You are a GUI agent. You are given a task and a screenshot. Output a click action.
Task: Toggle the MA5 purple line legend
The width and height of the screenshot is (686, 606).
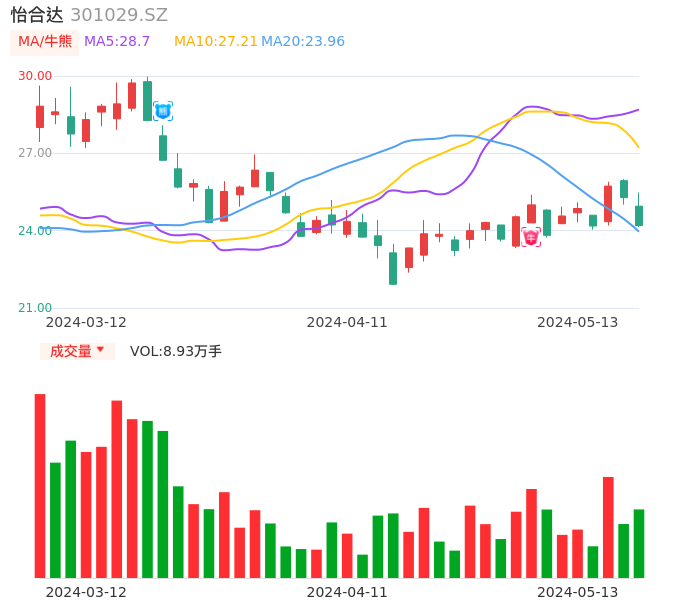(117, 42)
